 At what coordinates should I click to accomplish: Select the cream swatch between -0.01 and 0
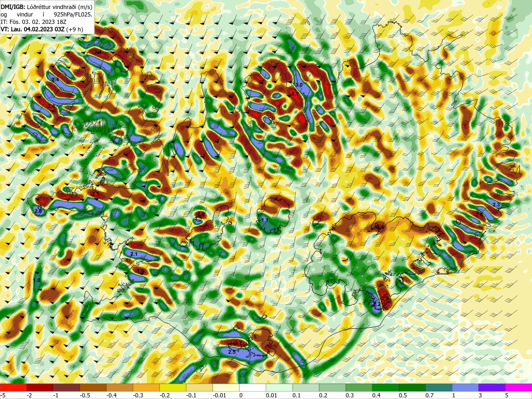pyautogui.click(x=226, y=387)
